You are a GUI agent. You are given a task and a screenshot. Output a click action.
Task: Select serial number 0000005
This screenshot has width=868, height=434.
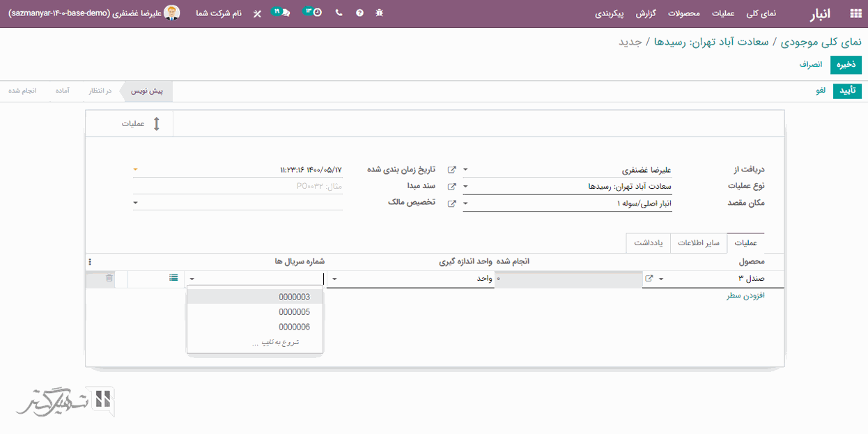pyautogui.click(x=255, y=312)
